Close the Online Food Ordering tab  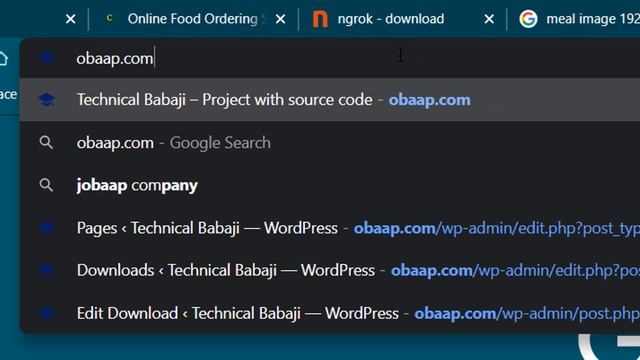click(280, 19)
